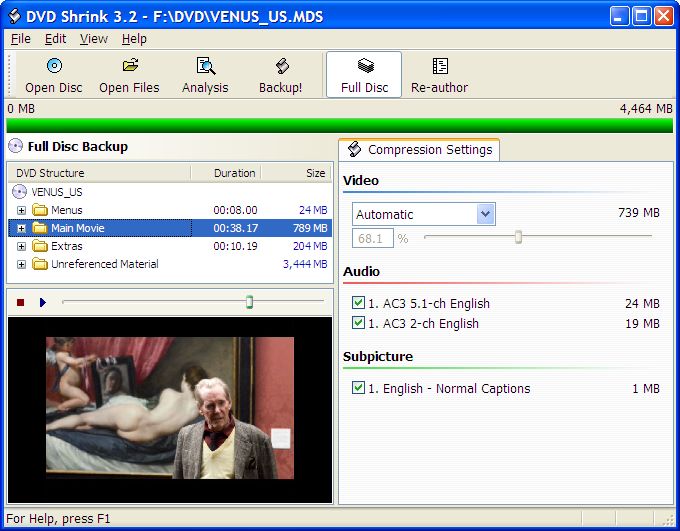Viewport: 680px width, 531px height.
Task: Select the Unreferenced Material row label
Action: tap(105, 264)
